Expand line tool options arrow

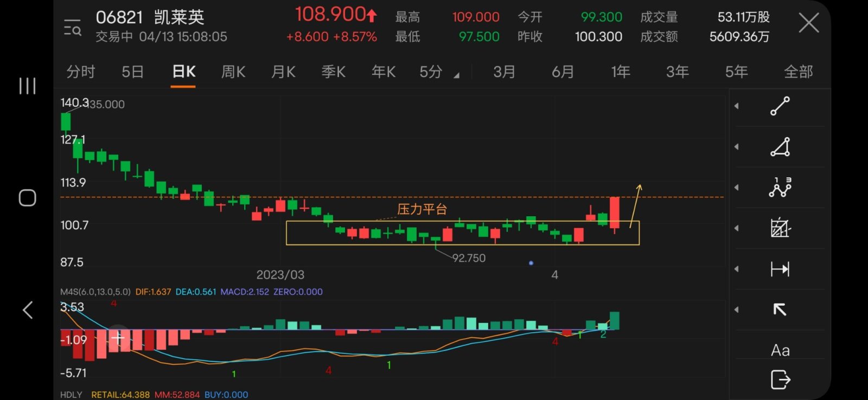[737, 106]
